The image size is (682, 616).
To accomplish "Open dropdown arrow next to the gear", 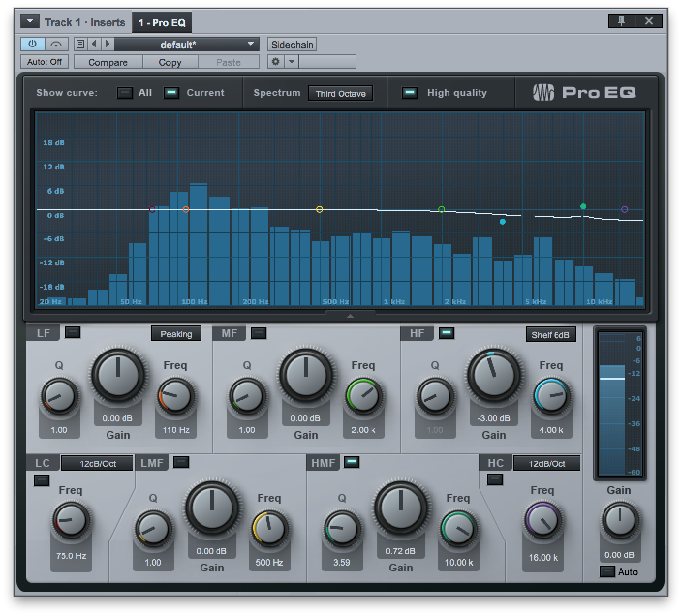I will [292, 62].
